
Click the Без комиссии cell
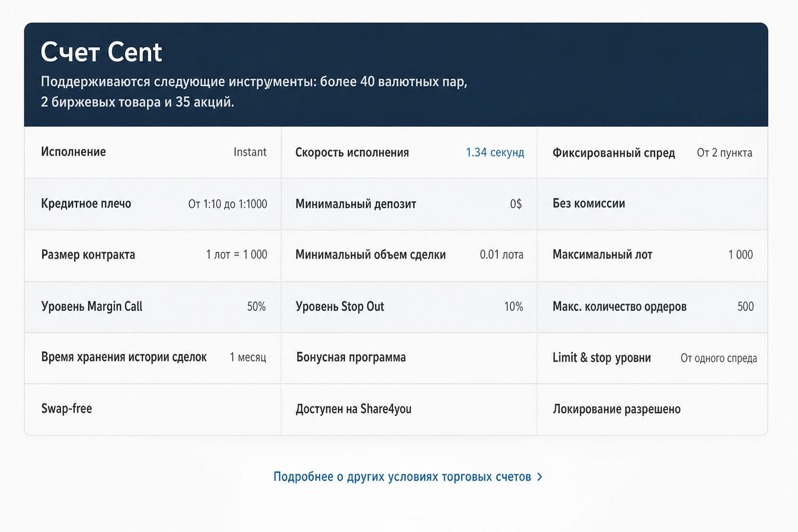(x=653, y=204)
